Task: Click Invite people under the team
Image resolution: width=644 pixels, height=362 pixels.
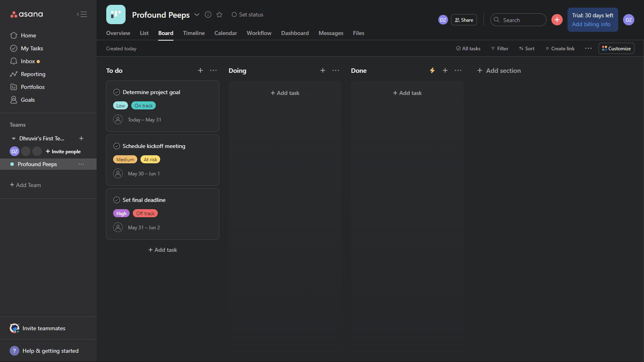Action: click(x=63, y=151)
